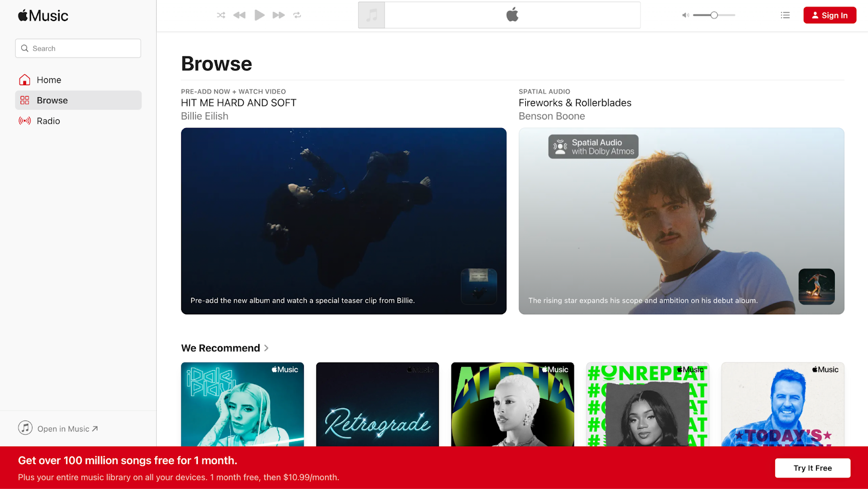Click the Sign In button
This screenshot has width=868, height=489.
pyautogui.click(x=829, y=15)
